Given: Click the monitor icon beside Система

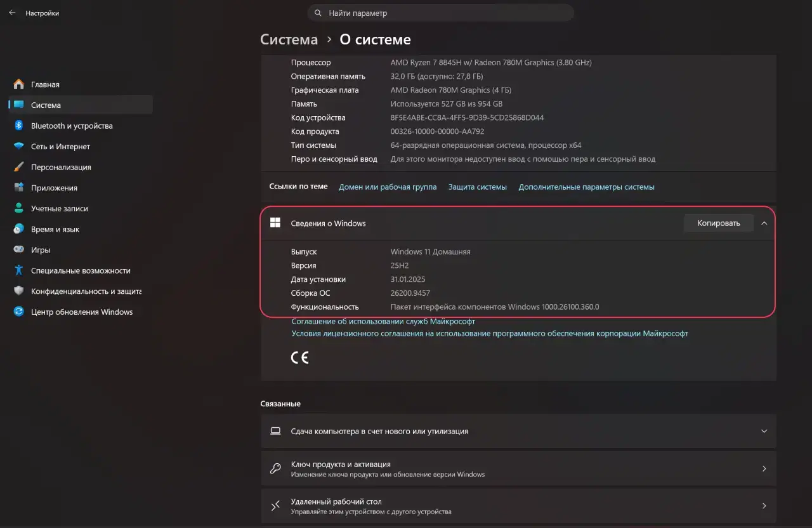Looking at the screenshot, I should (x=19, y=105).
